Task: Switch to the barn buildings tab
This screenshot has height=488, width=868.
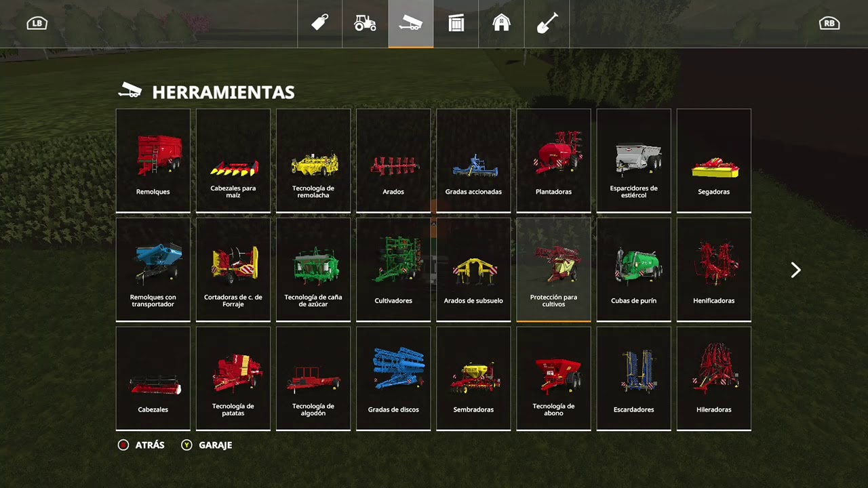Action: click(501, 23)
